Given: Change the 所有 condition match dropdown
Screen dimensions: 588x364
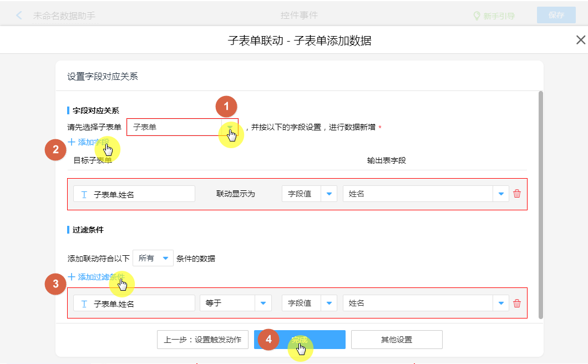Looking at the screenshot, I should pyautogui.click(x=165, y=258).
